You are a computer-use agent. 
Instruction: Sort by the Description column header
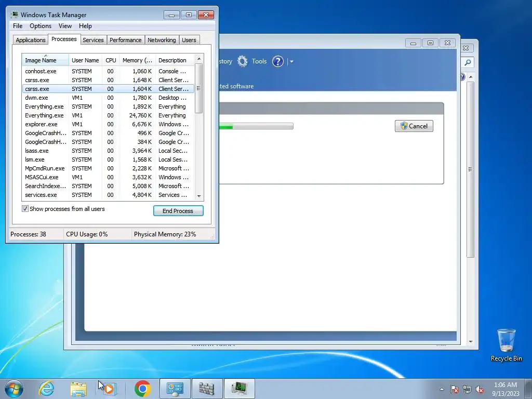click(x=175, y=60)
